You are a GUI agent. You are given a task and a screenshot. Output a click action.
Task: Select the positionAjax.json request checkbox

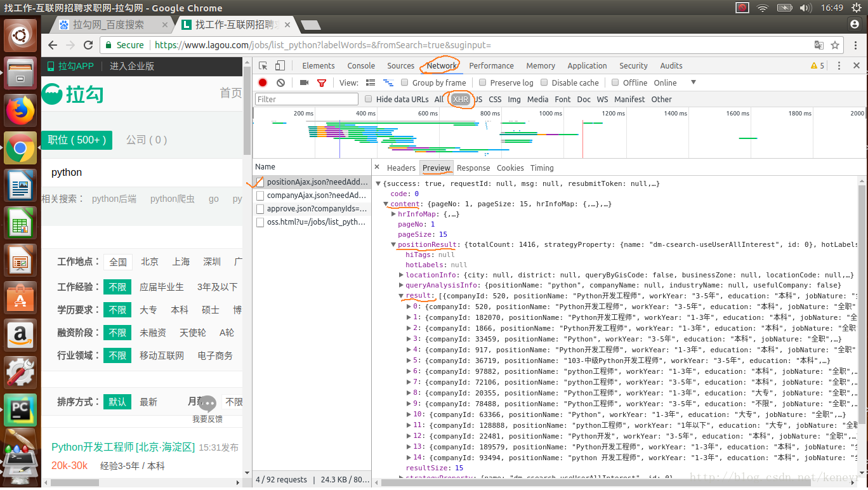click(260, 182)
